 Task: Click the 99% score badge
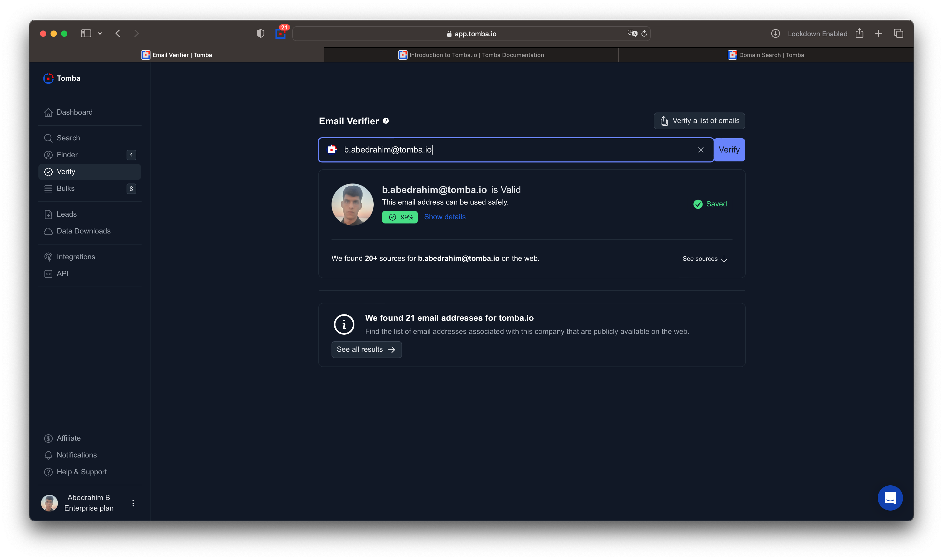coord(400,217)
